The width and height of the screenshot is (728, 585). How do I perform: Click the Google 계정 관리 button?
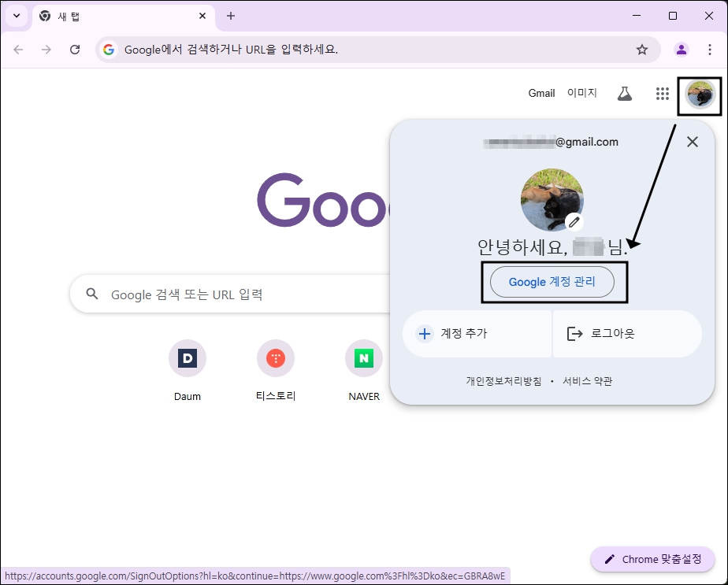[552, 282]
